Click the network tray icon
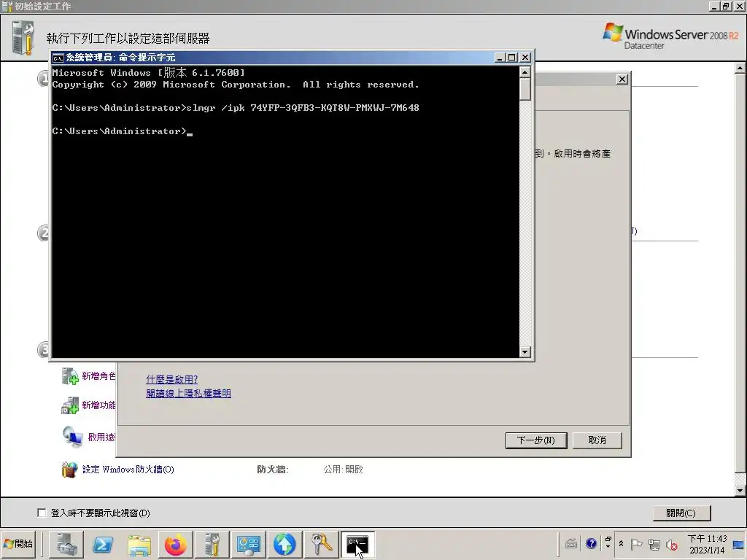Screen dimensions: 747x560 pos(654,544)
